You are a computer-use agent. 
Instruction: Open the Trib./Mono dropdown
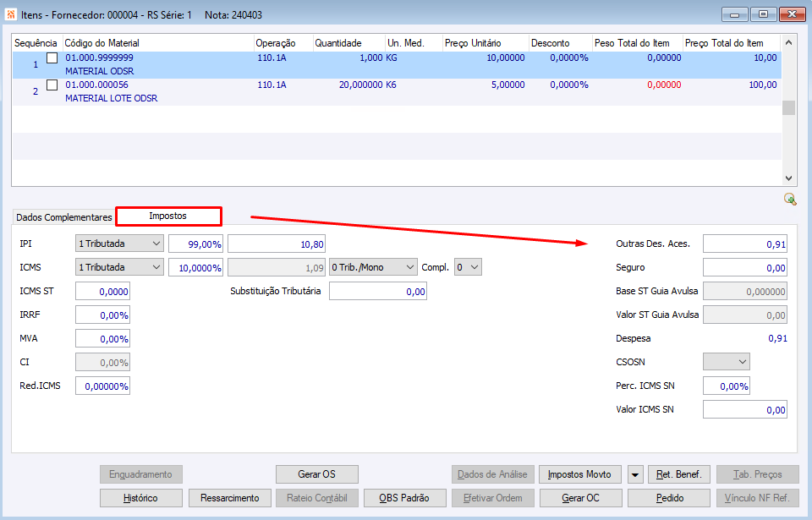(373, 267)
